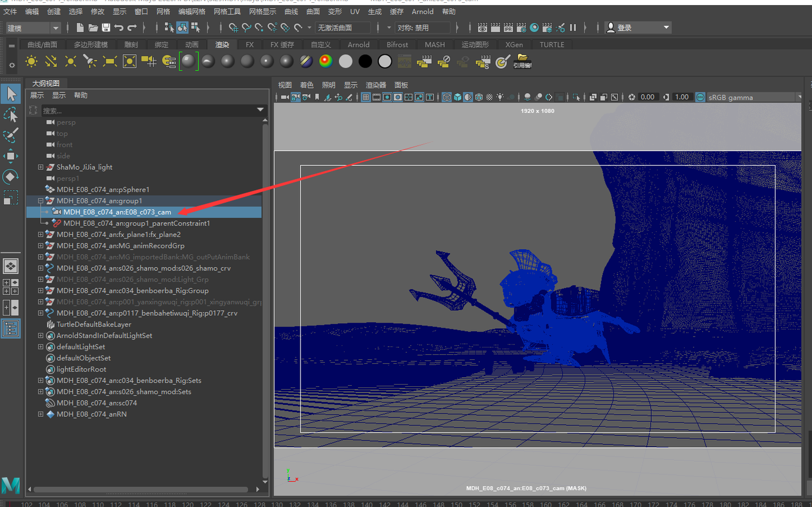Click the bookmark icon in the viewport toolbar
Image resolution: width=812 pixels, height=507 pixels.
tap(317, 97)
